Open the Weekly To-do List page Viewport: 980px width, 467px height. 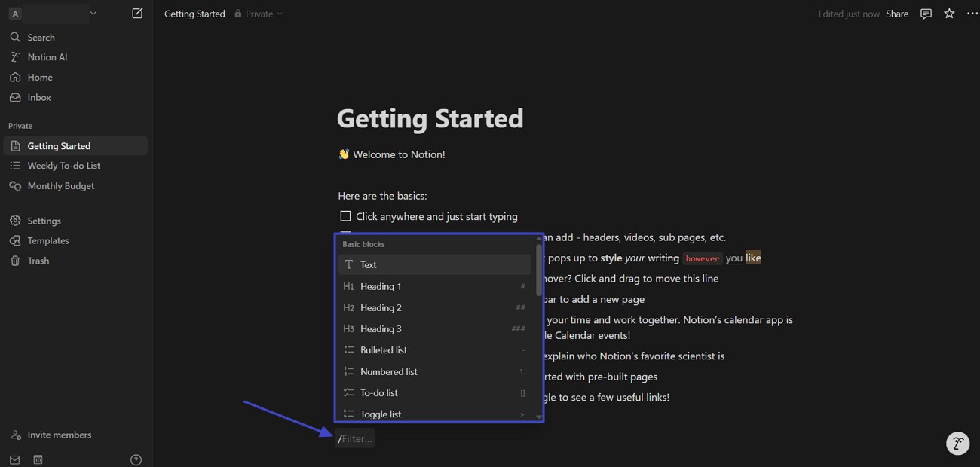click(x=75, y=166)
